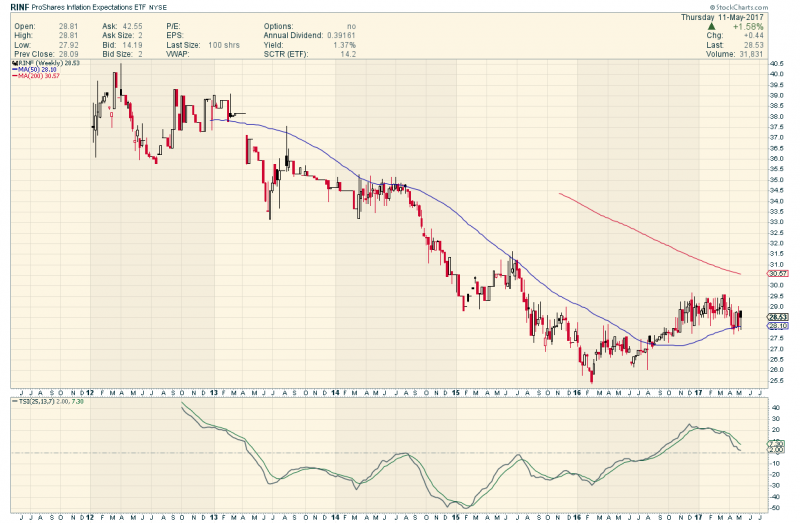Click year 15 on the price panel time axis

456,393
